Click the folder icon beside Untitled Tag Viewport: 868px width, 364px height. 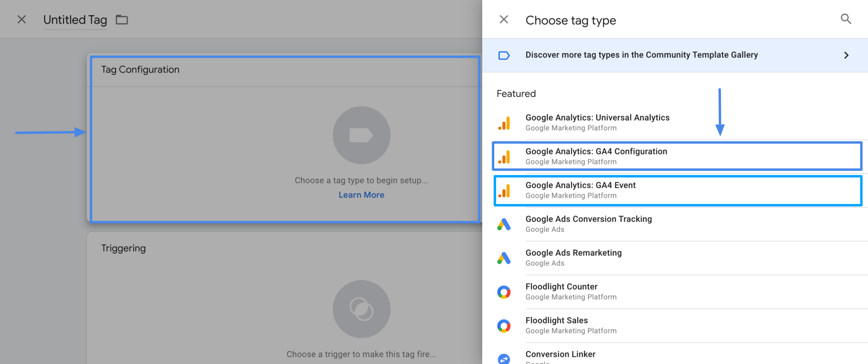click(122, 20)
